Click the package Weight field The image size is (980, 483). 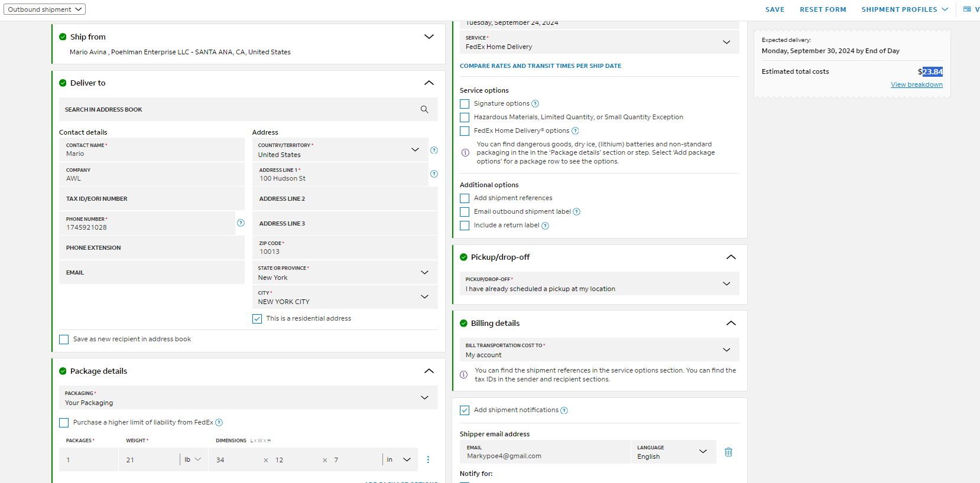pos(149,459)
